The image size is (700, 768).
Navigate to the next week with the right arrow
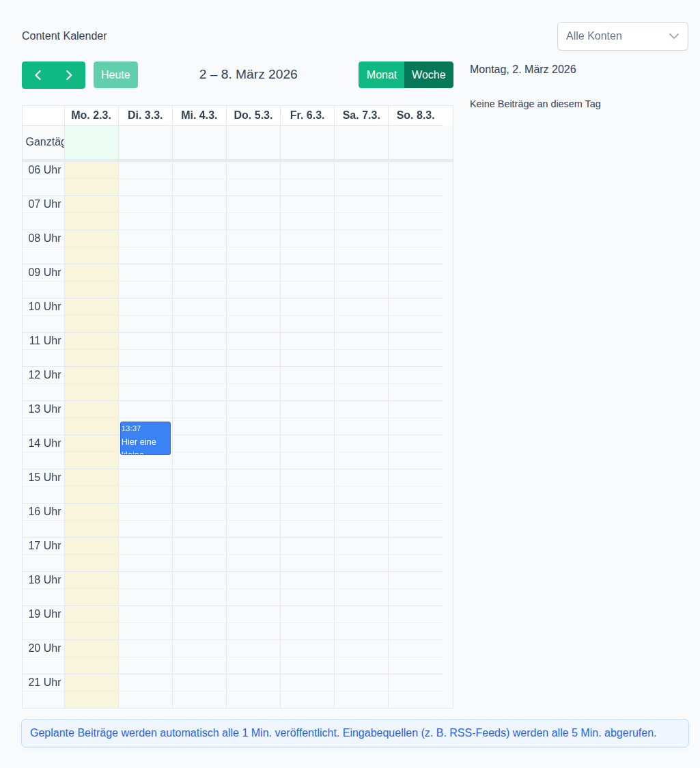[68, 75]
